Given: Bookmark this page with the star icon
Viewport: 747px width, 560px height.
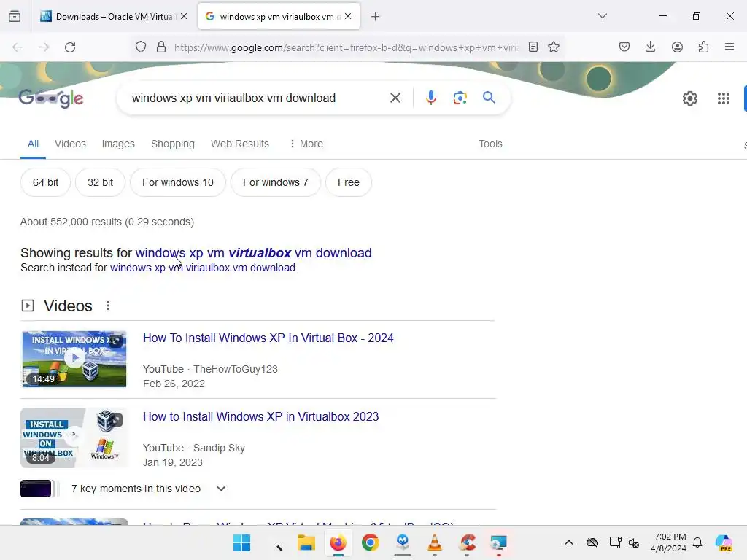Looking at the screenshot, I should click(553, 47).
